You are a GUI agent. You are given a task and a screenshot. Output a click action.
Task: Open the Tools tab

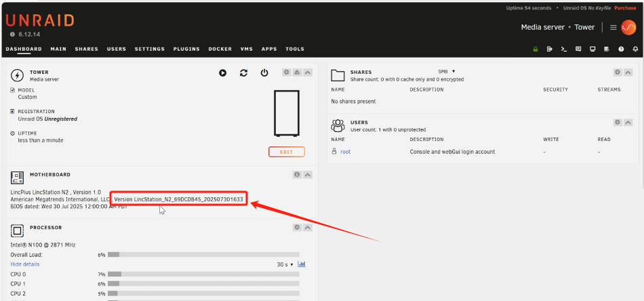(x=295, y=49)
